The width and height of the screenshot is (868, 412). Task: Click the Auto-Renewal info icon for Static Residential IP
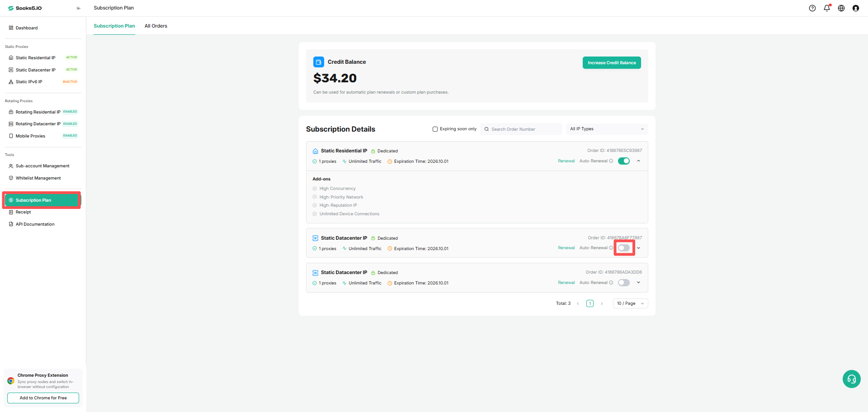(611, 161)
